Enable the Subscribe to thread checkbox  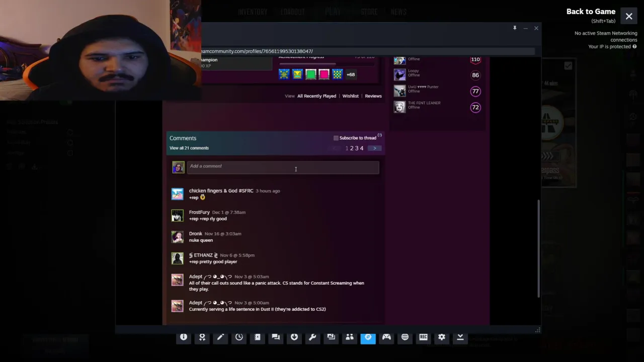point(336,138)
